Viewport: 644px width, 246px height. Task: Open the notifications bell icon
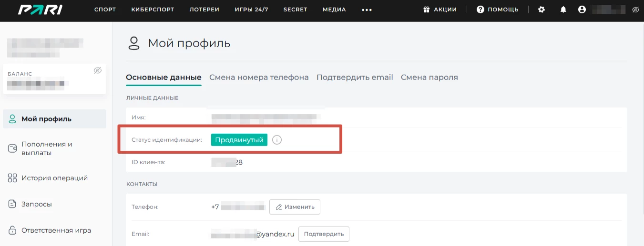[x=563, y=10]
